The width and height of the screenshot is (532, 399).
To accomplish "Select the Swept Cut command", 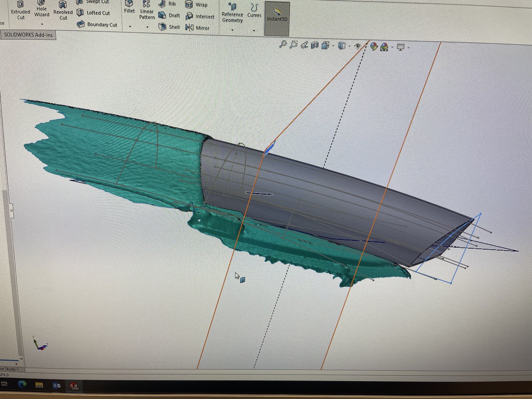I will pos(93,2).
